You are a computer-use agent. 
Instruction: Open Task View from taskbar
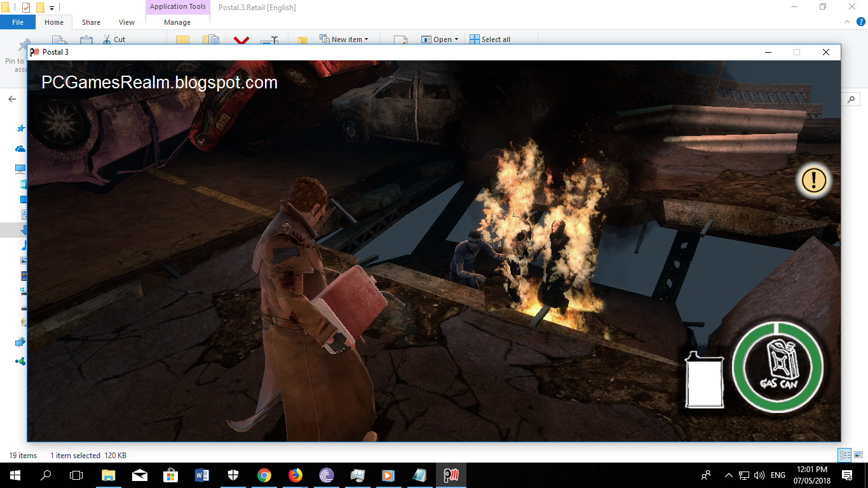pyautogui.click(x=76, y=475)
